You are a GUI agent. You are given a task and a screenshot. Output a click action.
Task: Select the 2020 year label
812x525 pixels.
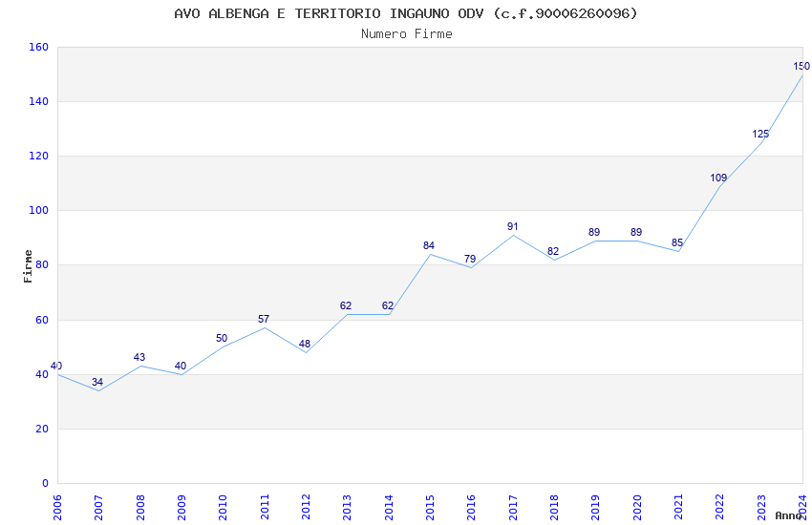pyautogui.click(x=637, y=508)
